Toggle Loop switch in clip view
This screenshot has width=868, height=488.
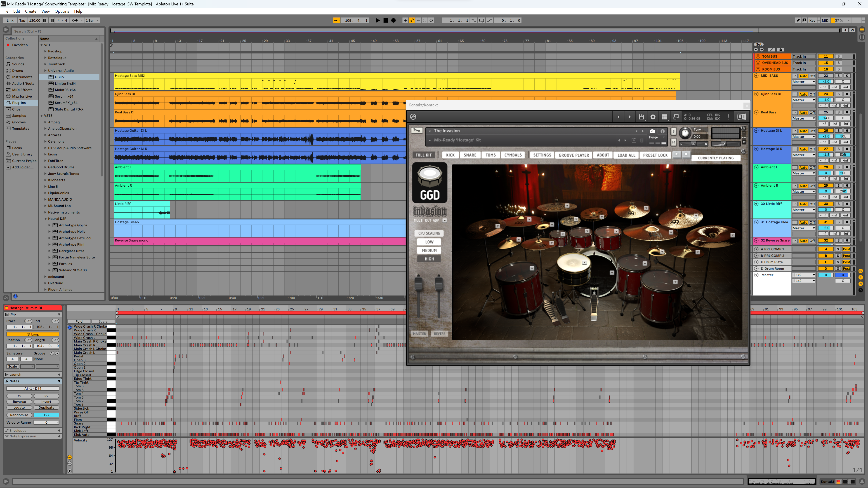coord(33,334)
